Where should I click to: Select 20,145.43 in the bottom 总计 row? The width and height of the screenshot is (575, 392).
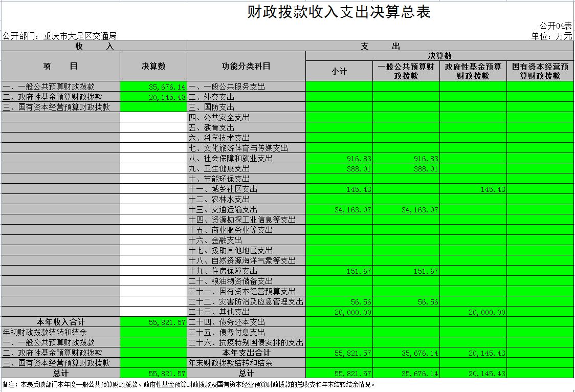[x=473, y=373]
